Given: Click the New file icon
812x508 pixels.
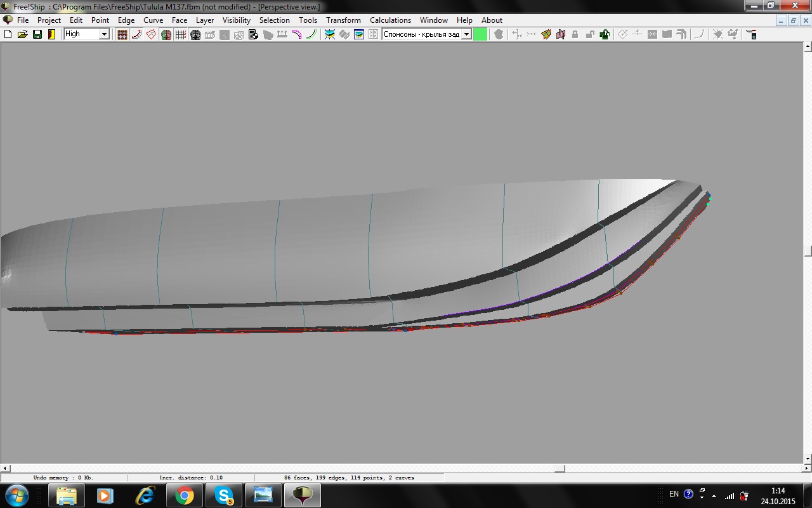Looking at the screenshot, I should 8,34.
